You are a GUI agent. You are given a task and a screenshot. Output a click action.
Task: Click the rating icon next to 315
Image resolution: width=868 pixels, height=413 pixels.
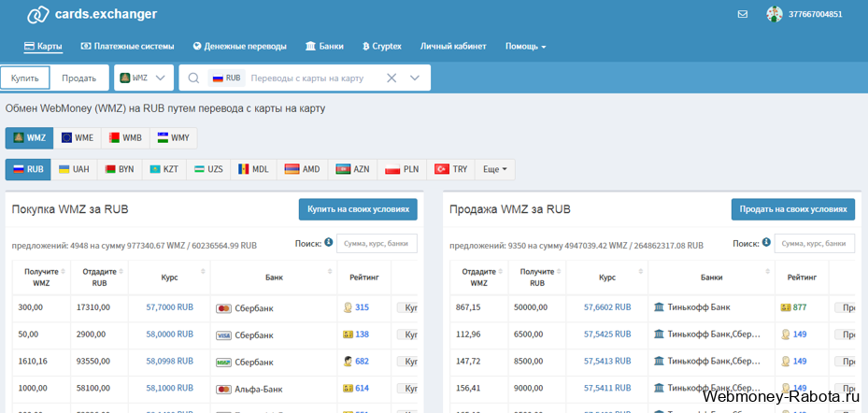point(349,307)
